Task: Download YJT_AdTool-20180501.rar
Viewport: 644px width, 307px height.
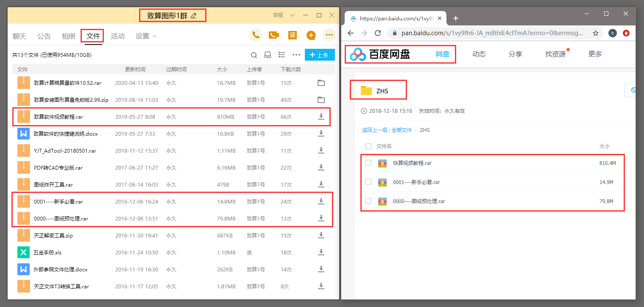Action: (321, 151)
